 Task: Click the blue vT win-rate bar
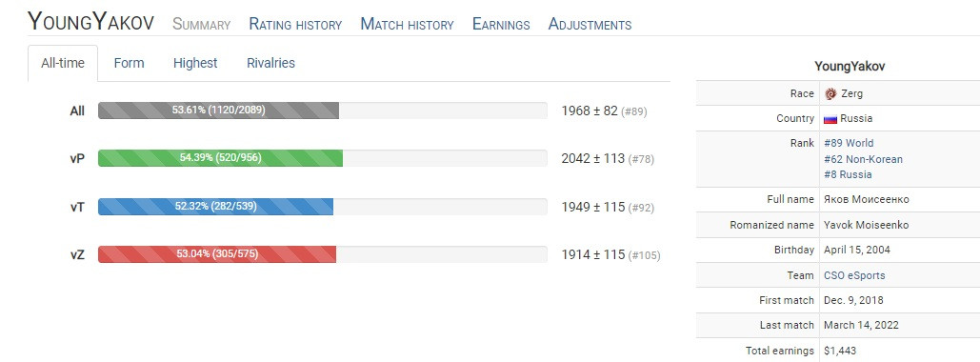click(215, 207)
